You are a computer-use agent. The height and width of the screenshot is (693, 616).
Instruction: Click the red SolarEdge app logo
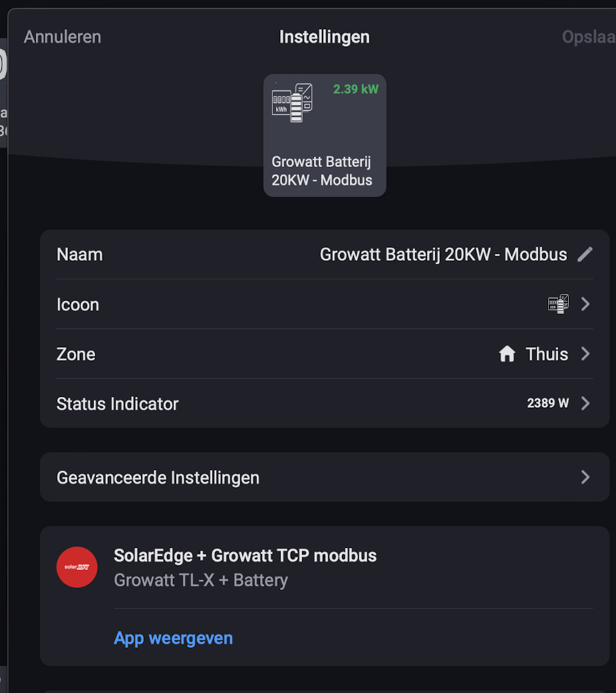coord(77,567)
